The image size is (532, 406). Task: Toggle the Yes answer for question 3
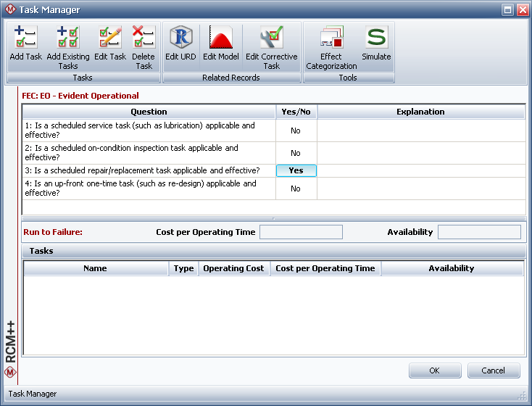(296, 171)
